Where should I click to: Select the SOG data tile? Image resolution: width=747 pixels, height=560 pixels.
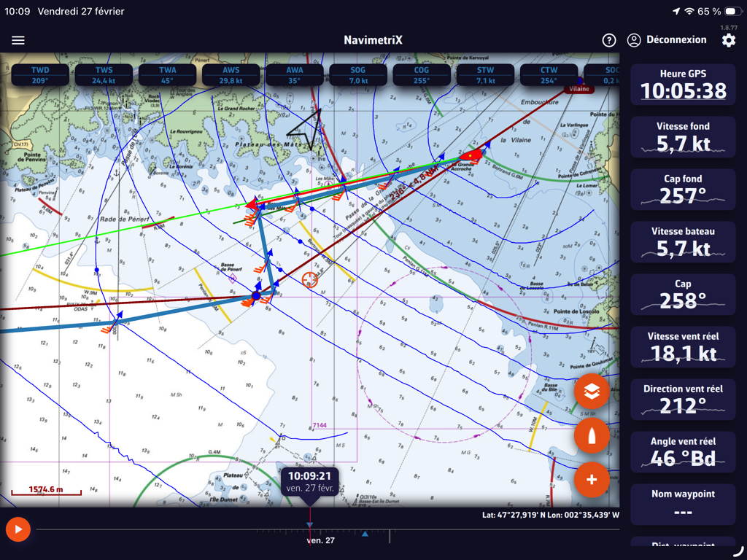(357, 74)
